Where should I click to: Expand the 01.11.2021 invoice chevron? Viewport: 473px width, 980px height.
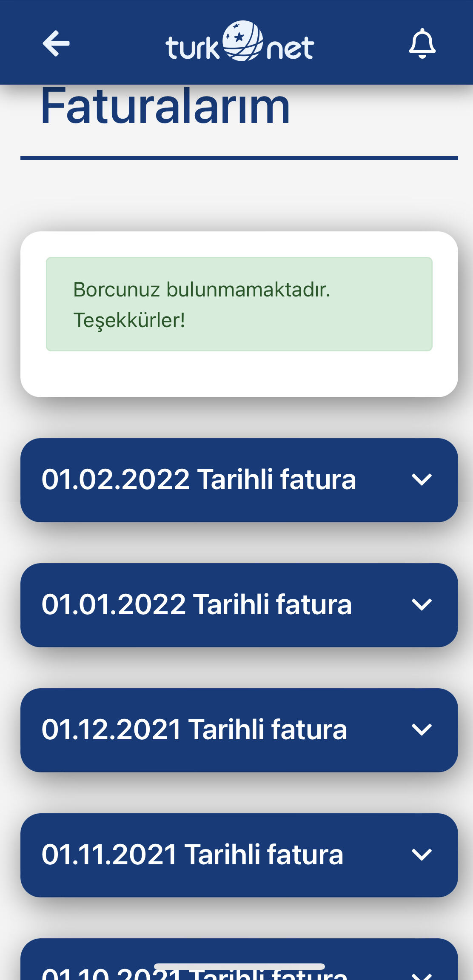(x=422, y=855)
